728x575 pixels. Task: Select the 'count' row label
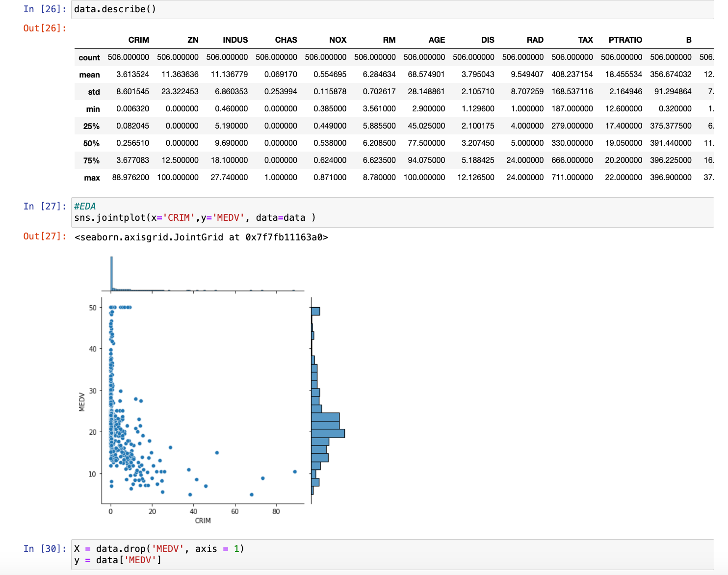click(89, 57)
